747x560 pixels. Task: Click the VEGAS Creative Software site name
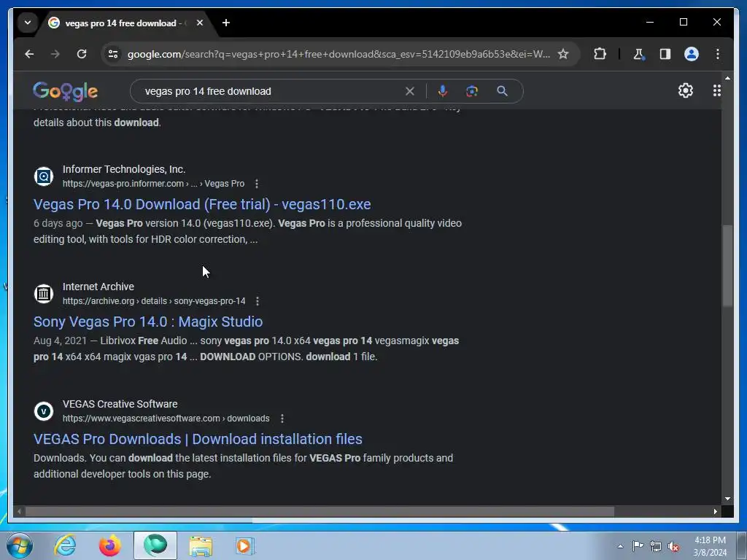120,404
